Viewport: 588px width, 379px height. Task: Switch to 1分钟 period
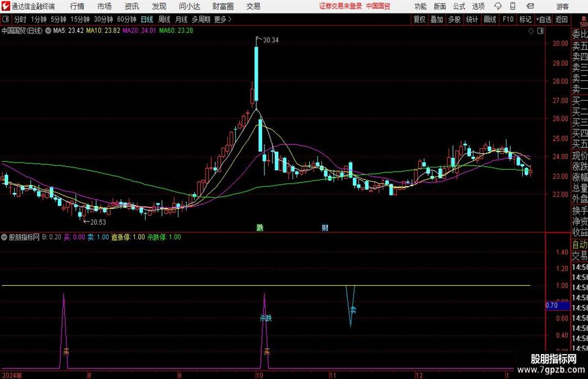pos(39,19)
